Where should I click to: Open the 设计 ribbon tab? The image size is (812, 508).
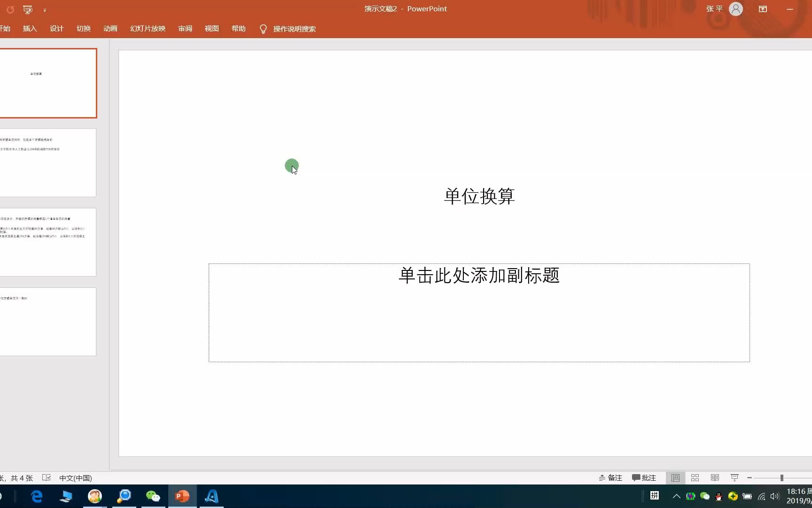pyautogui.click(x=56, y=29)
